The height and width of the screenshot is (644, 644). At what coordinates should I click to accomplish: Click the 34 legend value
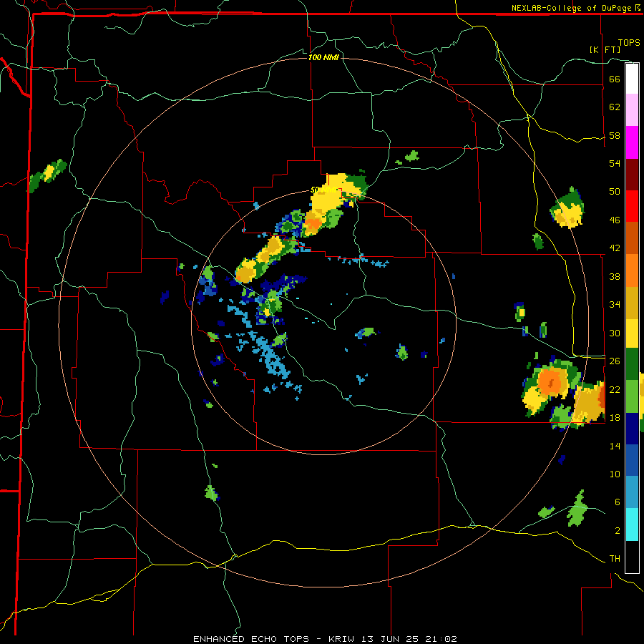pyautogui.click(x=615, y=305)
